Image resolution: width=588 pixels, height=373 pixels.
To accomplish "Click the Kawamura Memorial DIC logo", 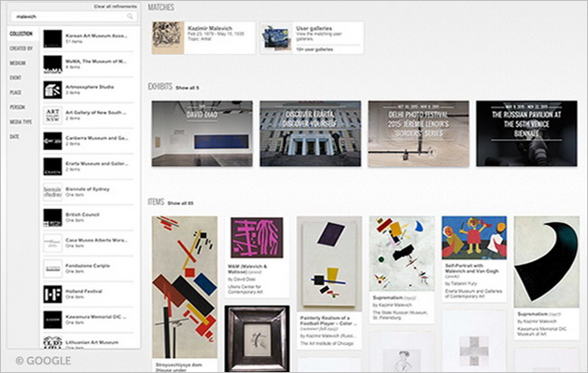I will [x=52, y=320].
